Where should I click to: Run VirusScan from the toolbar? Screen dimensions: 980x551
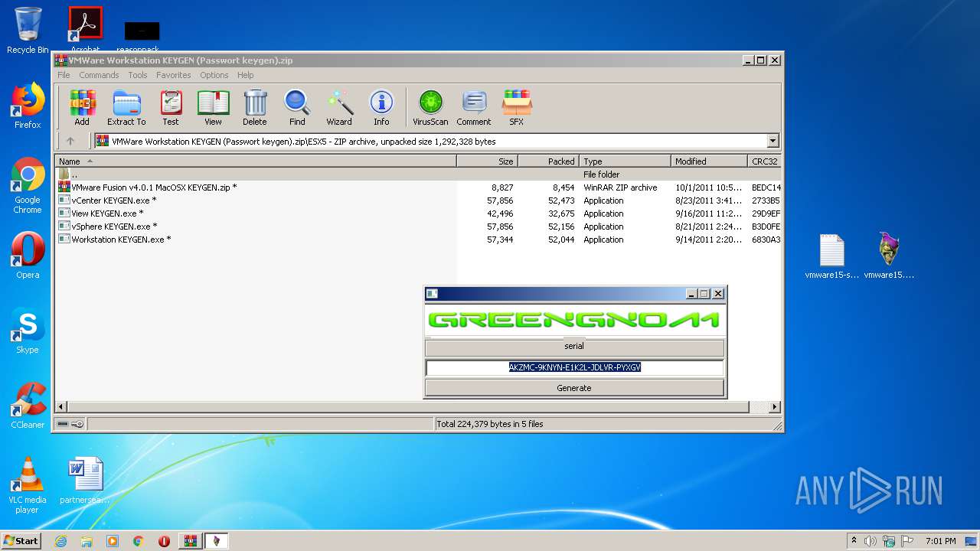pos(430,107)
